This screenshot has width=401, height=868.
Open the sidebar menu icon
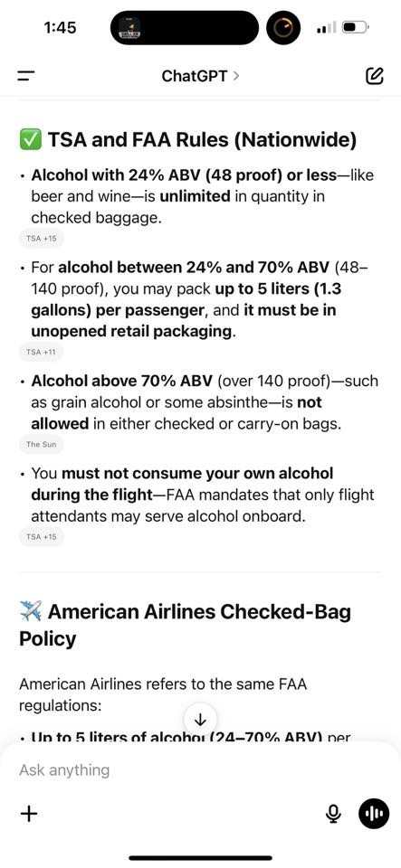(x=26, y=76)
